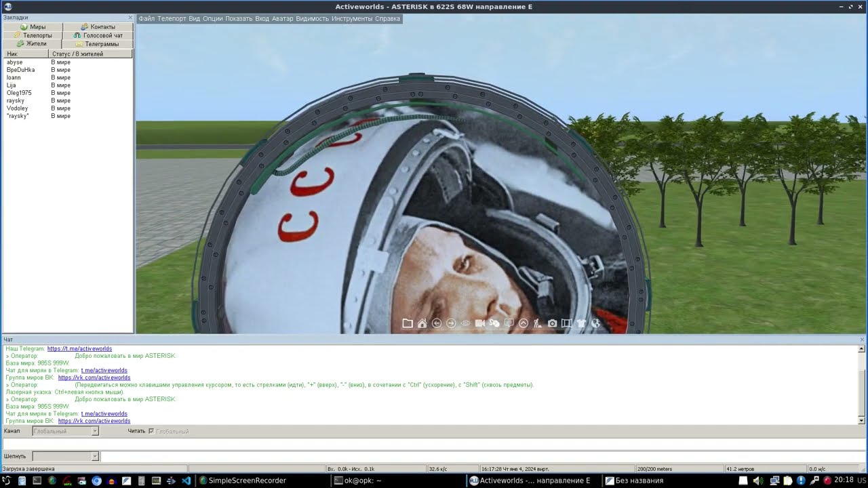The image size is (868, 488).
Task: Click the chat log vertical scrollbar
Action: click(x=862, y=384)
